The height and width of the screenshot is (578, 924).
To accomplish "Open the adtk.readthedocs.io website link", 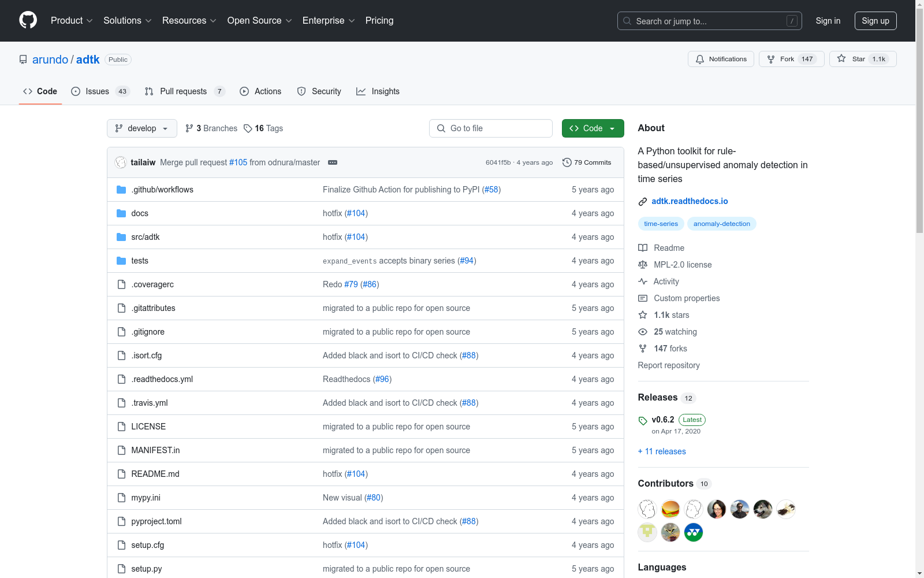I will click(690, 201).
